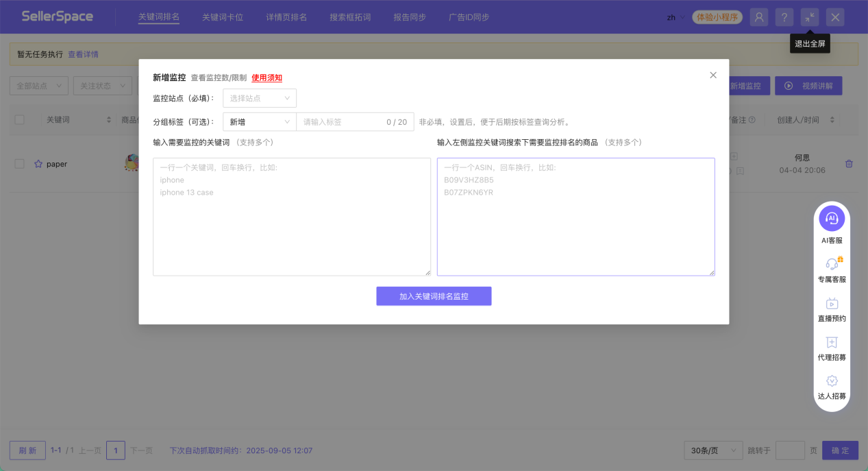
Task: Click the 下一页 pagination link
Action: tap(142, 450)
